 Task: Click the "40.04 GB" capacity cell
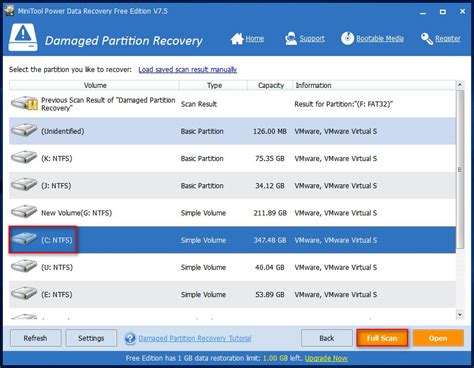pyautogui.click(x=270, y=267)
